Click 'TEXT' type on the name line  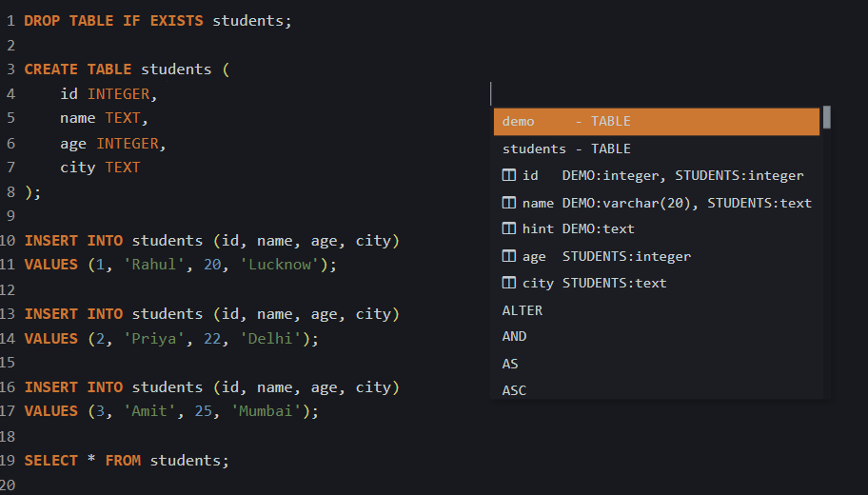(123, 118)
